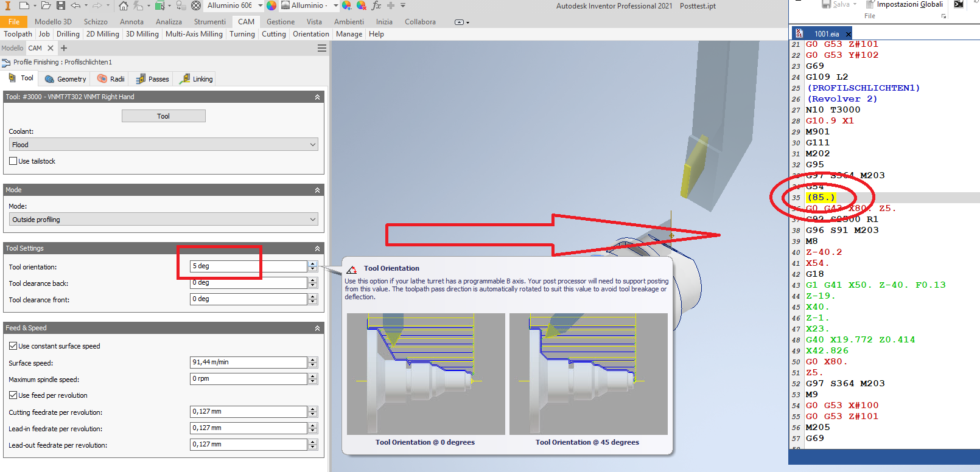Click the clear appearance override icon
The width and height of the screenshot is (980, 472).
(362, 5)
